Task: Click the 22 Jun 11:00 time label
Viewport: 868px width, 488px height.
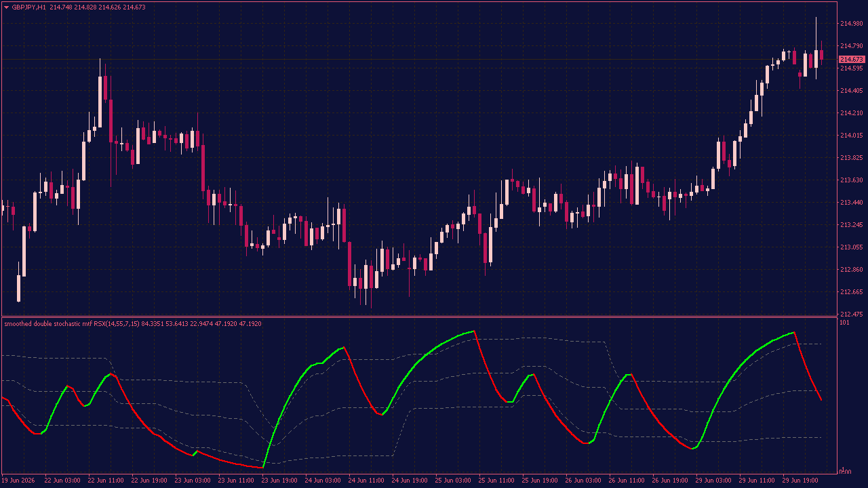Action: click(x=106, y=481)
